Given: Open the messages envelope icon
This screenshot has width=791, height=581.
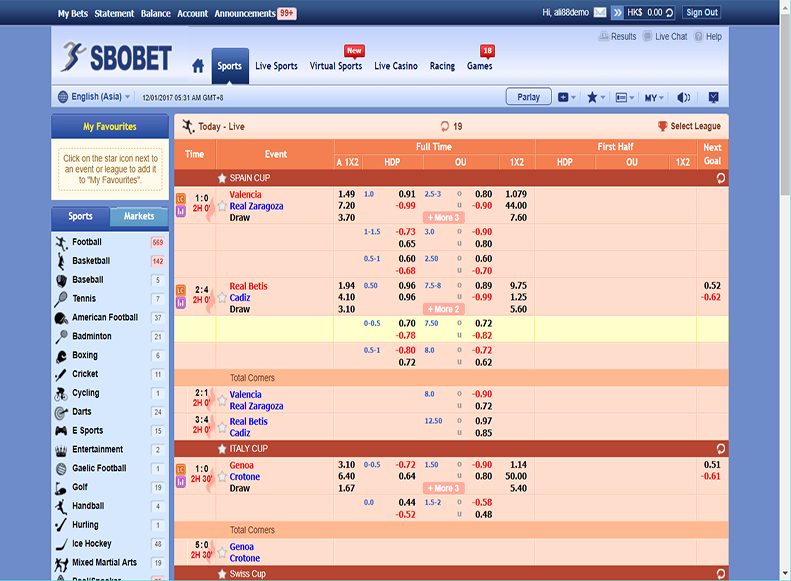Looking at the screenshot, I should pos(599,13).
